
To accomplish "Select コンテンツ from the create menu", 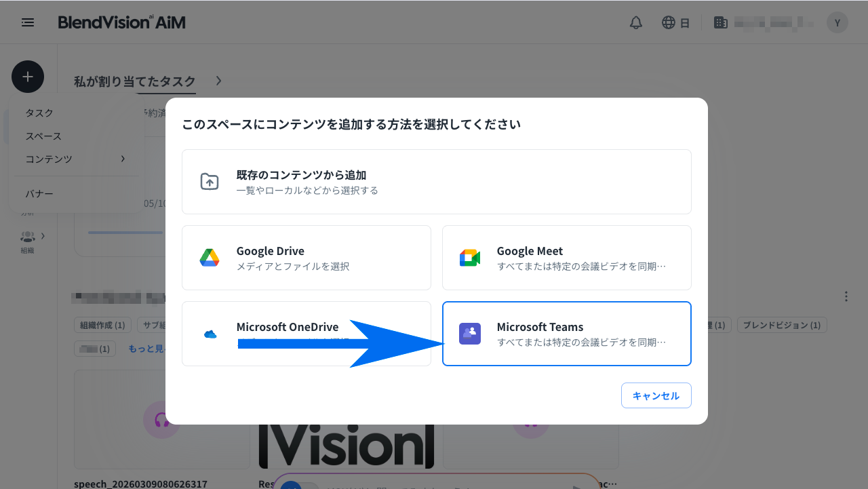I will tap(49, 159).
